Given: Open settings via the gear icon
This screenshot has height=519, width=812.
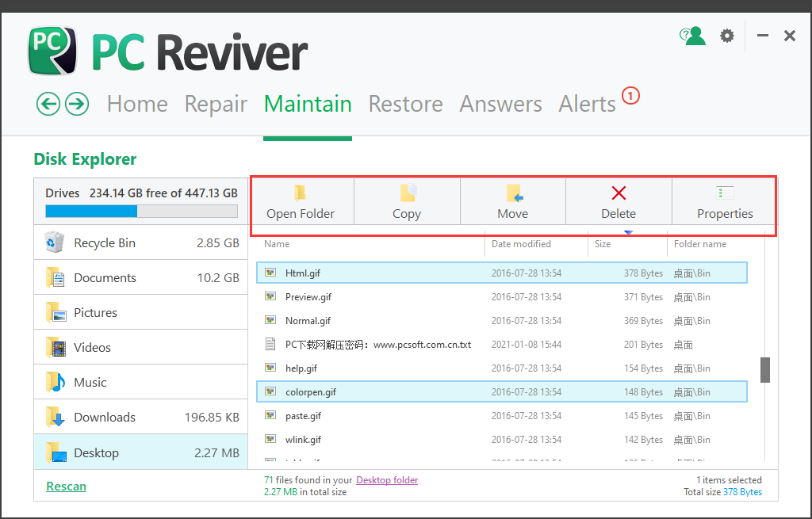Looking at the screenshot, I should pyautogui.click(x=727, y=36).
